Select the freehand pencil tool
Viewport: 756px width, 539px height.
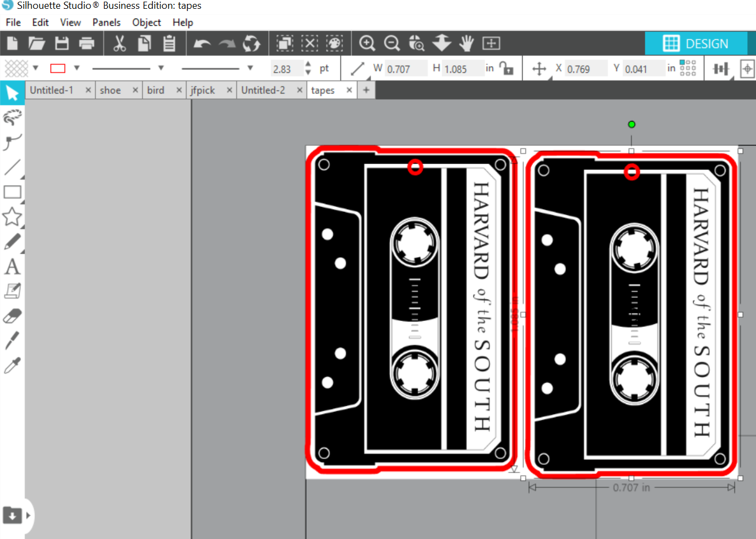click(12, 242)
